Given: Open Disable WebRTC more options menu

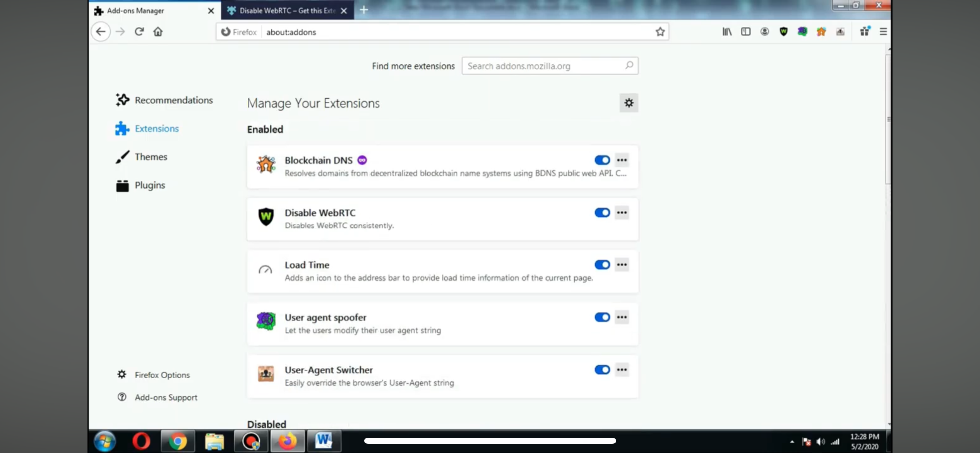Looking at the screenshot, I should click(622, 213).
